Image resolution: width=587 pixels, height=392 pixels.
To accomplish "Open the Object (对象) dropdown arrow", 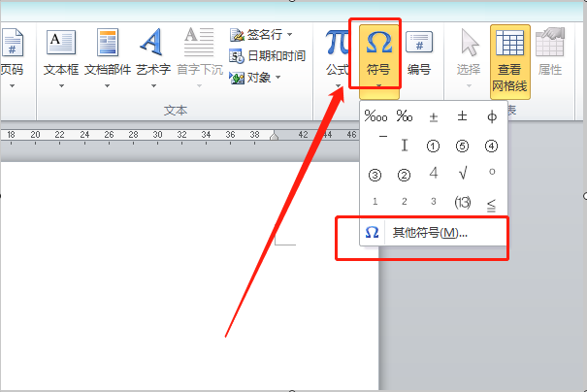I will coord(277,78).
